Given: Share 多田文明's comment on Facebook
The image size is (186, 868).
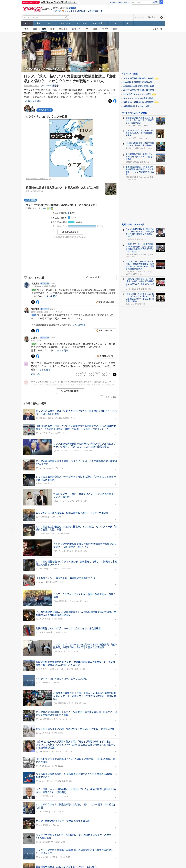Looking at the screenshot, I should 38,331.
